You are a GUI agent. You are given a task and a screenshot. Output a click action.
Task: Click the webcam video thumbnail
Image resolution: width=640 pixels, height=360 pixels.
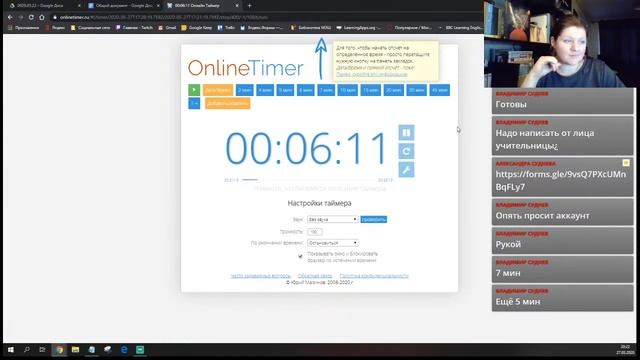[x=560, y=44]
